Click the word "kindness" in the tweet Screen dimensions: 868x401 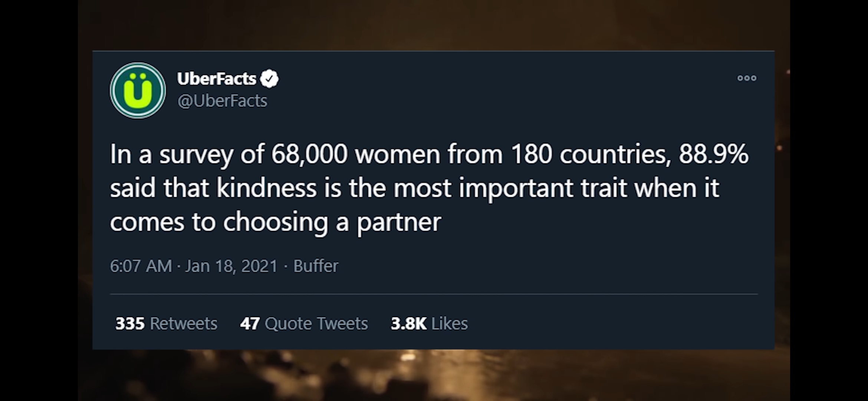coord(266,188)
